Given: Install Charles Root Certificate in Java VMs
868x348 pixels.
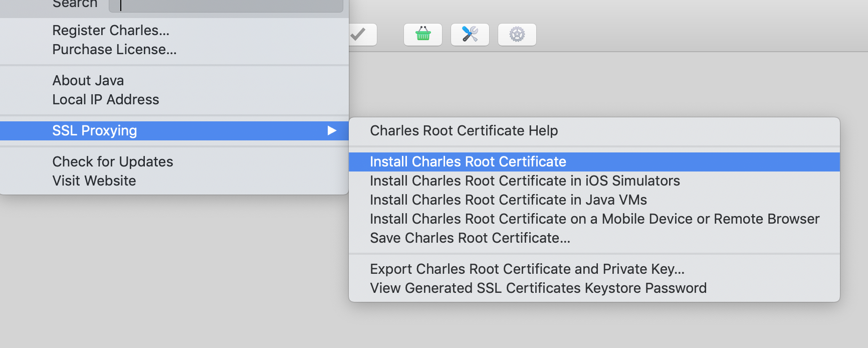Looking at the screenshot, I should click(x=594, y=200).
